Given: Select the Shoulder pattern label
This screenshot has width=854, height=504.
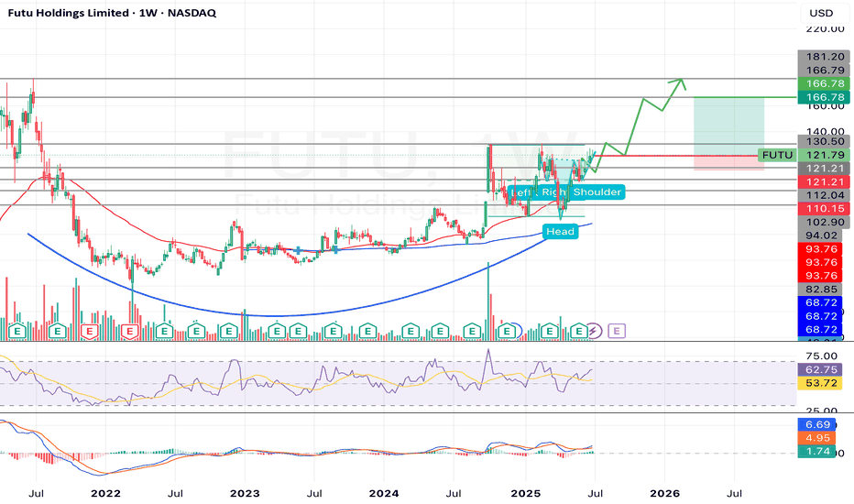Looking at the screenshot, I should tap(597, 192).
